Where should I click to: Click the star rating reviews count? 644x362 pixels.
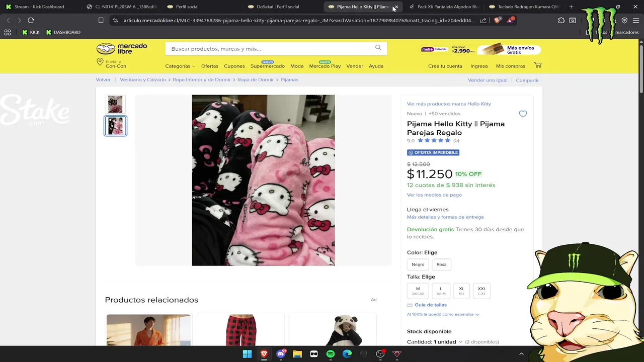[456, 141]
